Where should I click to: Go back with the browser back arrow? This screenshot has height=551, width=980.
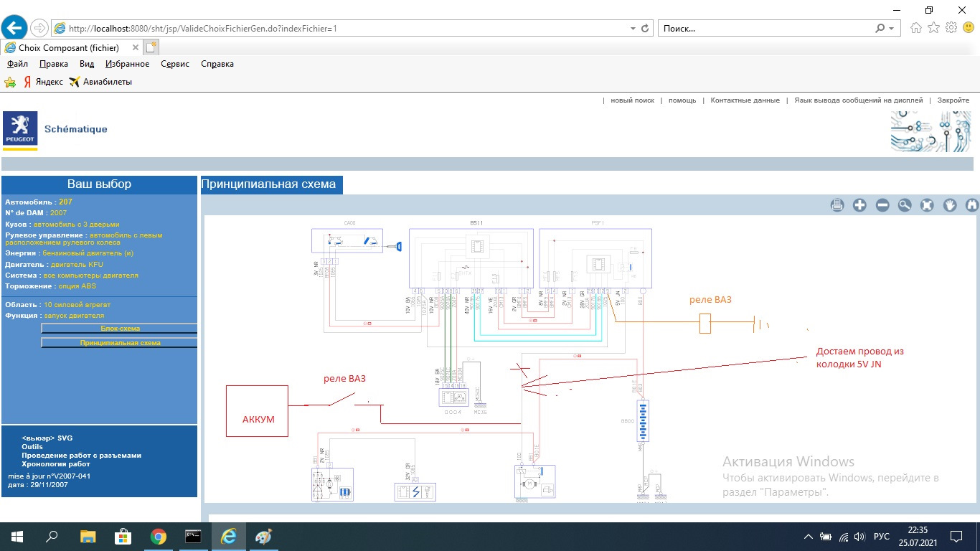[15, 28]
